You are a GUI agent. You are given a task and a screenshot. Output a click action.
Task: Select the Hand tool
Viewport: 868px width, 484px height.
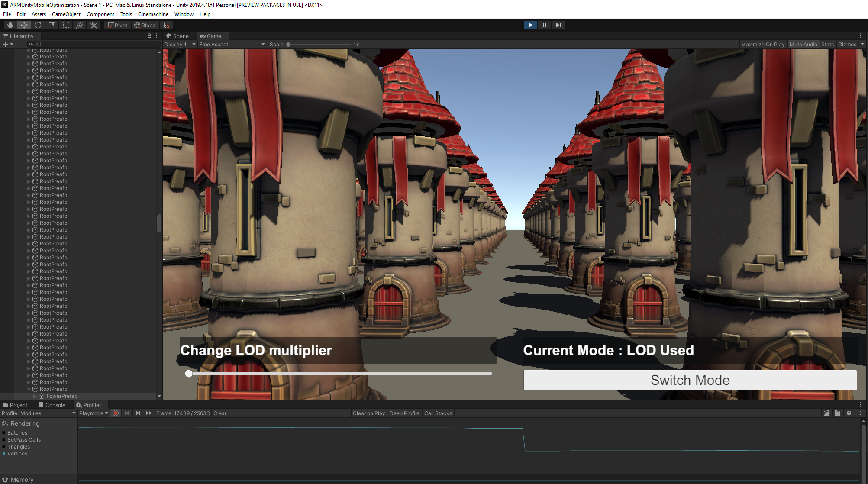click(x=10, y=25)
